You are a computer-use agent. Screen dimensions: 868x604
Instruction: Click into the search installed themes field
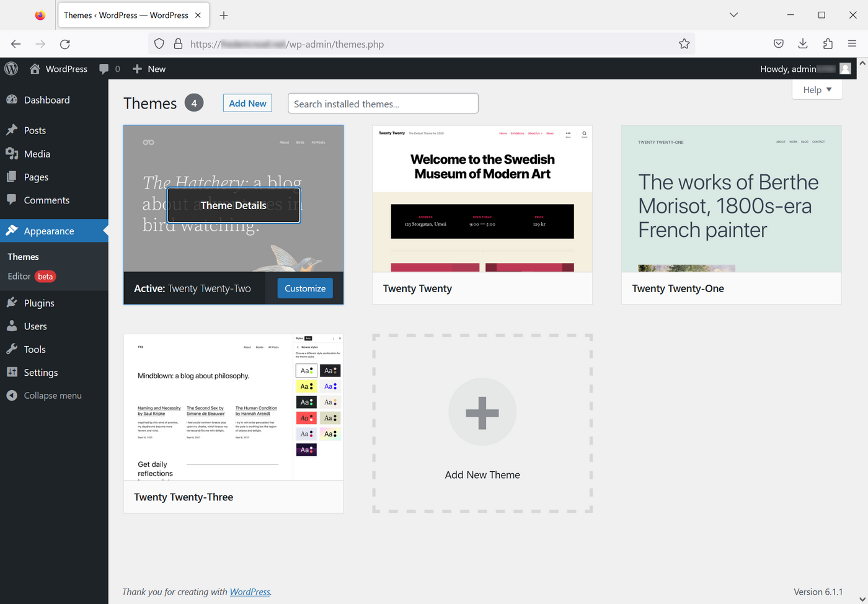click(383, 103)
